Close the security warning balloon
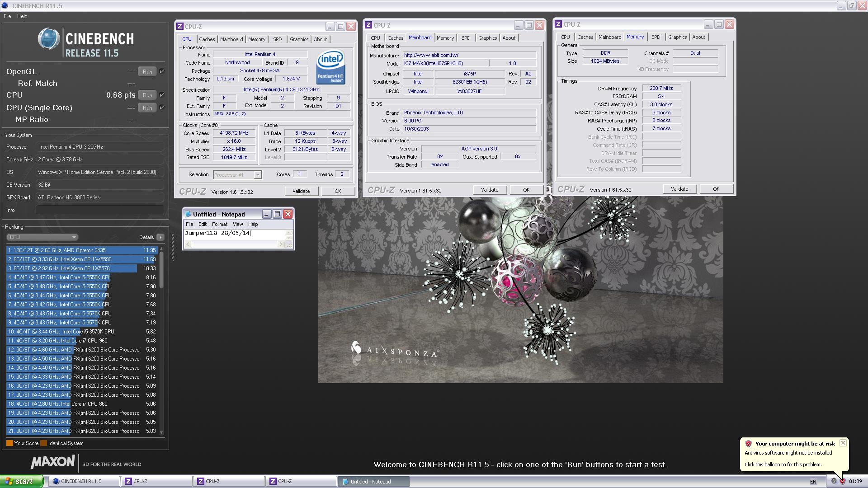The height and width of the screenshot is (488, 868). point(843,443)
